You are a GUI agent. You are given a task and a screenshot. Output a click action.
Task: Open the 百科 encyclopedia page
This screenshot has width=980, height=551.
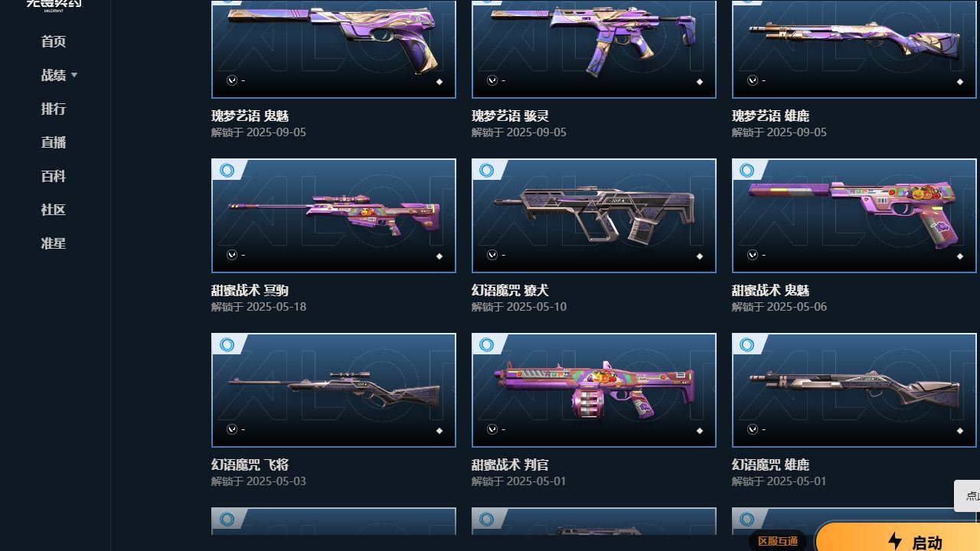click(x=54, y=176)
